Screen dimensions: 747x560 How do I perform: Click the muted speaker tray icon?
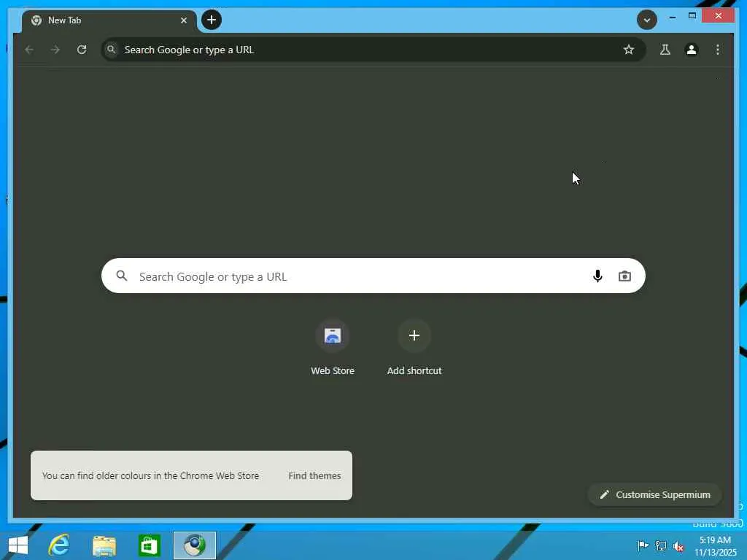pyautogui.click(x=678, y=546)
